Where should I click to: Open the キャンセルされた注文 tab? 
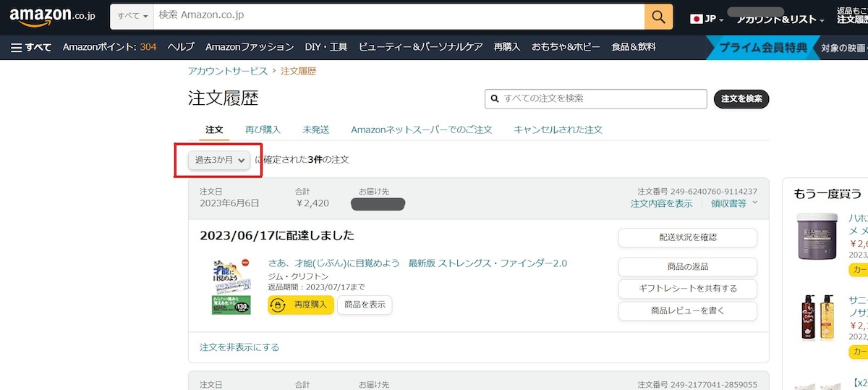pyautogui.click(x=558, y=130)
